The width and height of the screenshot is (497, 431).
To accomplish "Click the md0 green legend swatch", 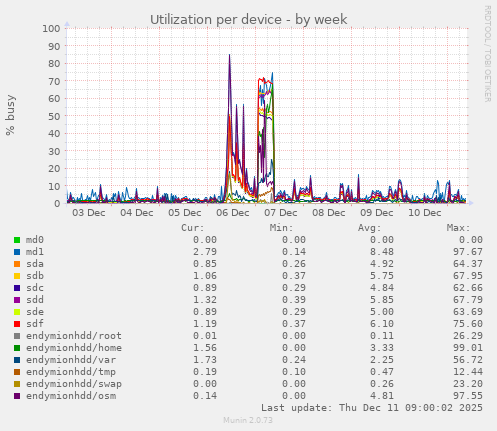I will (x=17, y=240).
